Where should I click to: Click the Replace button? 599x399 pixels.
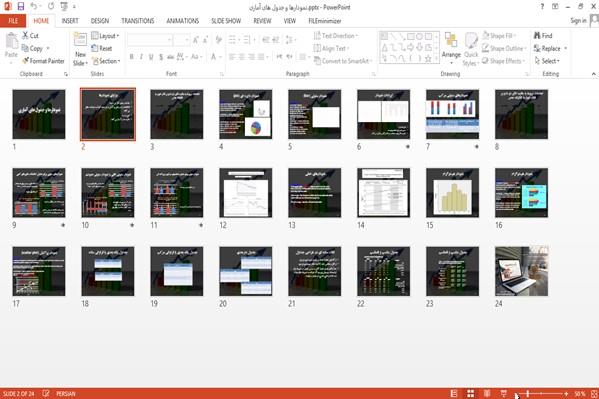[547, 49]
